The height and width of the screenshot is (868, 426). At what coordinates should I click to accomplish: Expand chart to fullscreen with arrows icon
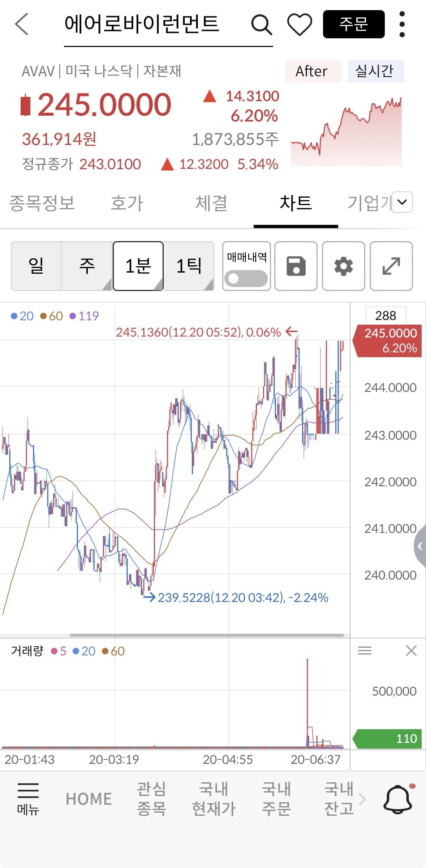(391, 266)
